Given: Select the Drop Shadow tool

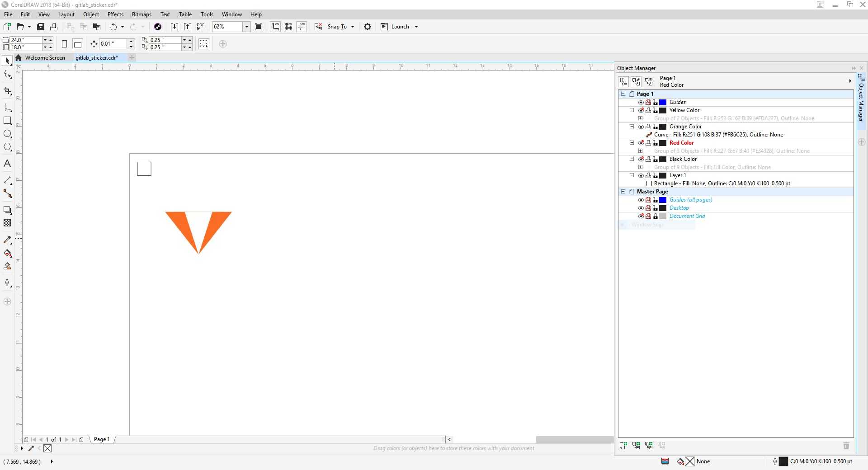Looking at the screenshot, I should pyautogui.click(x=7, y=210).
